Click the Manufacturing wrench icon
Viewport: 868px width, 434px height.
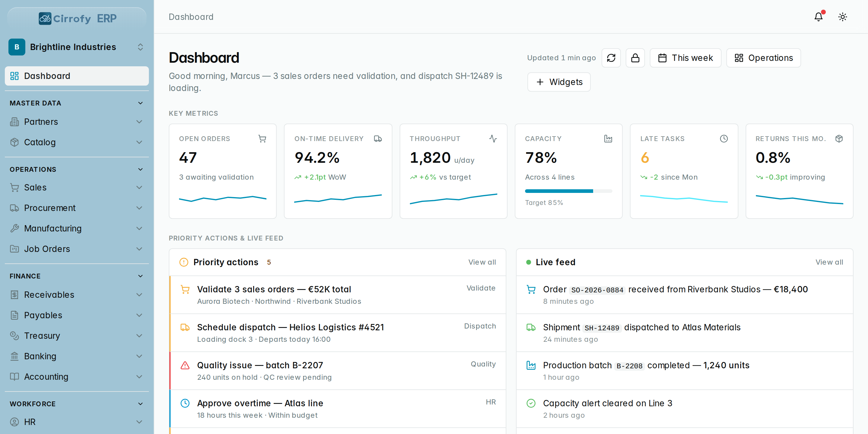point(14,228)
